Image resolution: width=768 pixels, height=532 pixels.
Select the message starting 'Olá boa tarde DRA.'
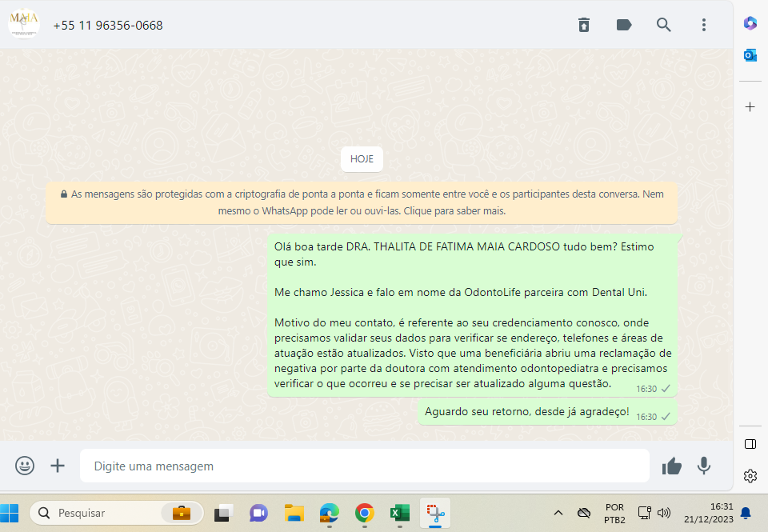click(473, 315)
